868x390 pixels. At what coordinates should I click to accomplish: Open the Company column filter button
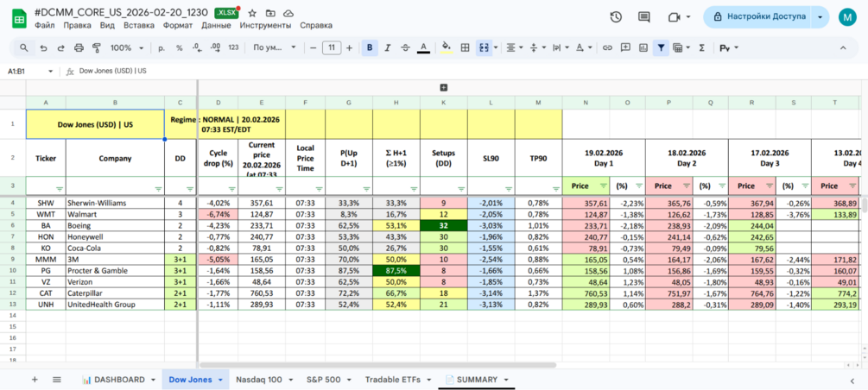[x=158, y=188]
